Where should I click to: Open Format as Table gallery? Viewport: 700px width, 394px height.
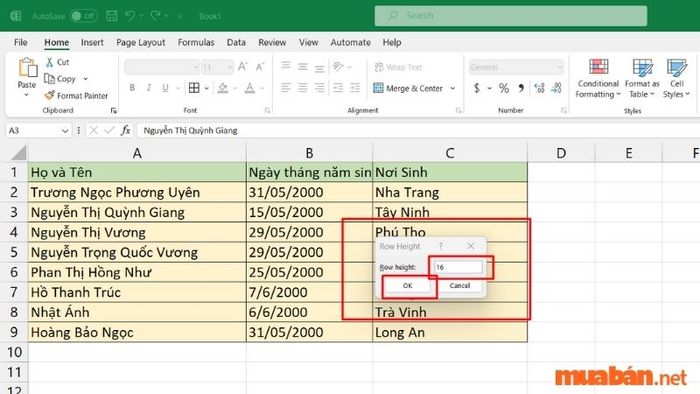(642, 79)
